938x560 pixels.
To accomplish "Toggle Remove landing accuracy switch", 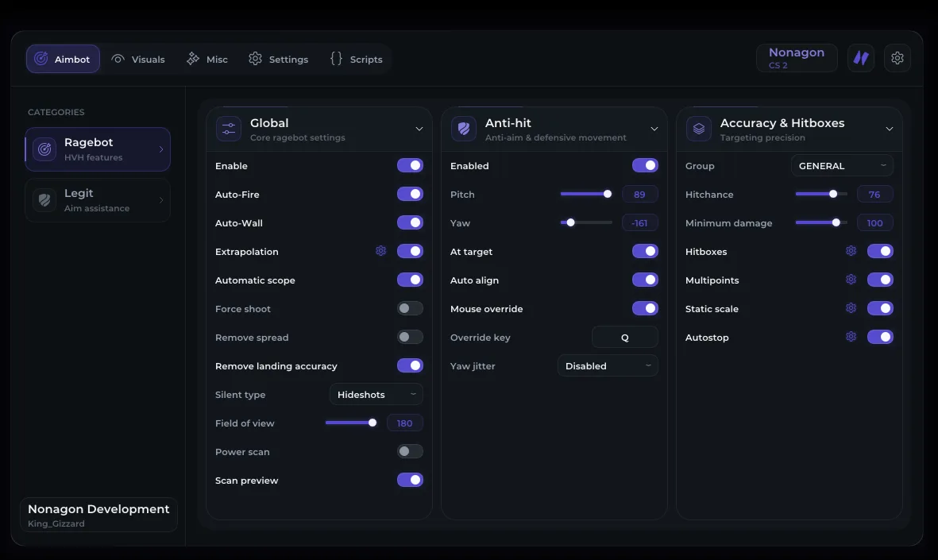I will click(x=410, y=365).
